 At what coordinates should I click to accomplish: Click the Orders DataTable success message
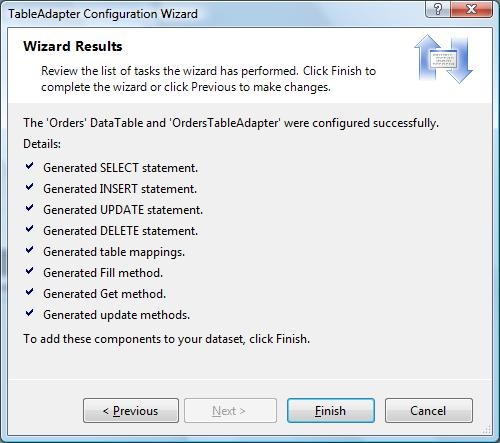point(231,123)
